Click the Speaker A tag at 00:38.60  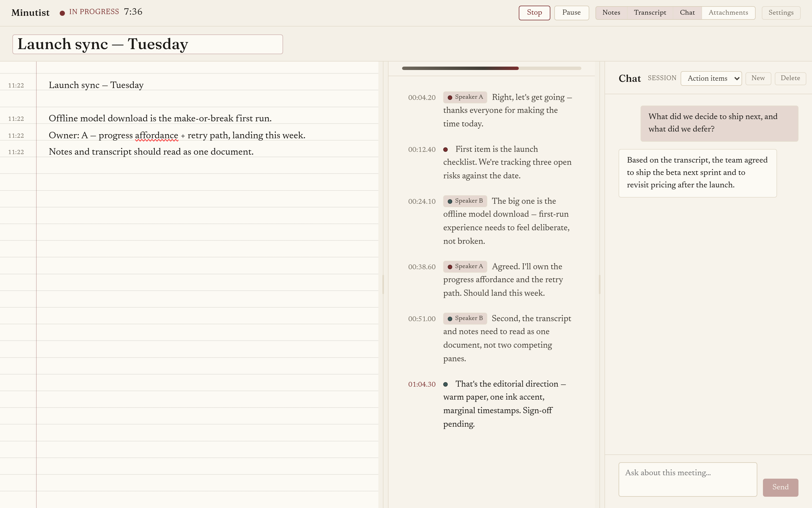(465, 266)
